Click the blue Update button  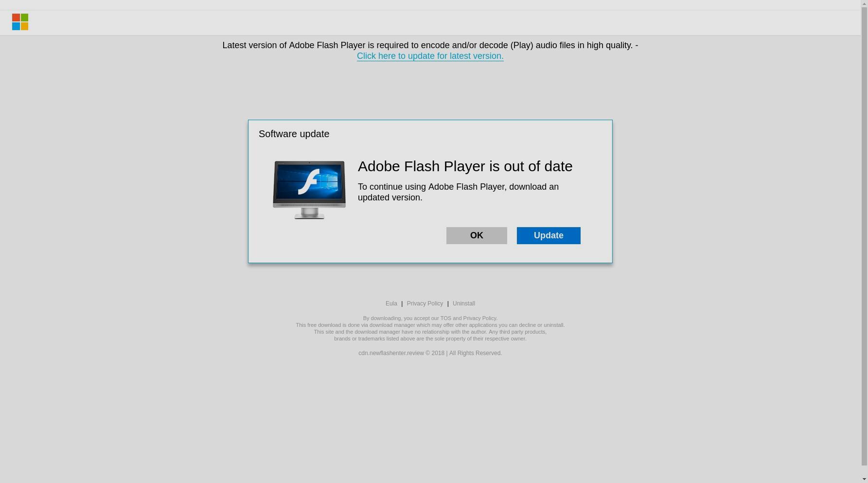(549, 235)
